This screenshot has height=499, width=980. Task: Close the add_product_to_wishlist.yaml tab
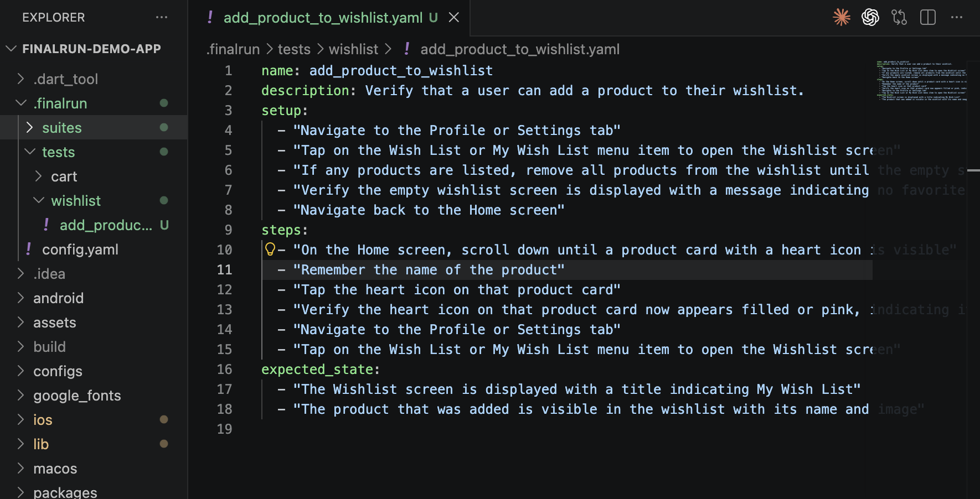click(x=454, y=18)
